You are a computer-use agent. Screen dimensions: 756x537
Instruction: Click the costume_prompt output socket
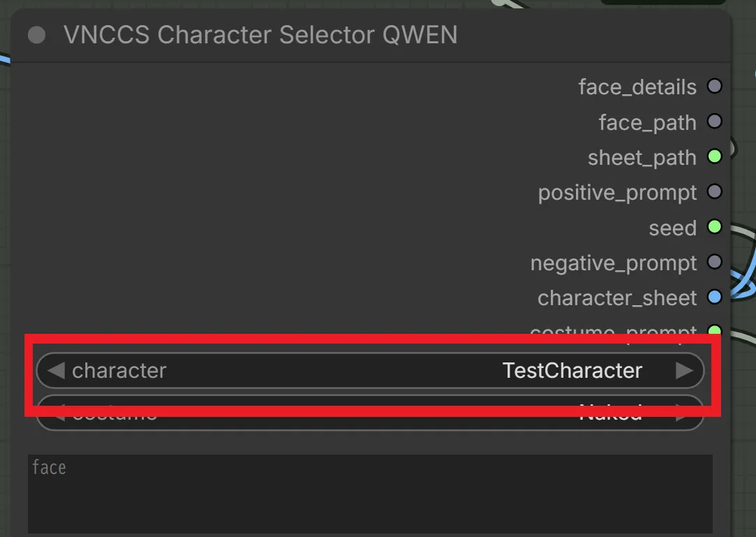point(714,330)
